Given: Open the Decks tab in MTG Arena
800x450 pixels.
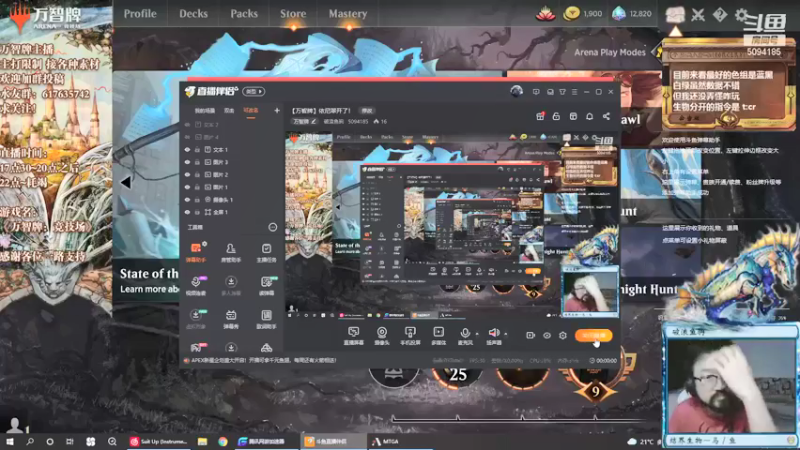Looking at the screenshot, I should (x=193, y=14).
